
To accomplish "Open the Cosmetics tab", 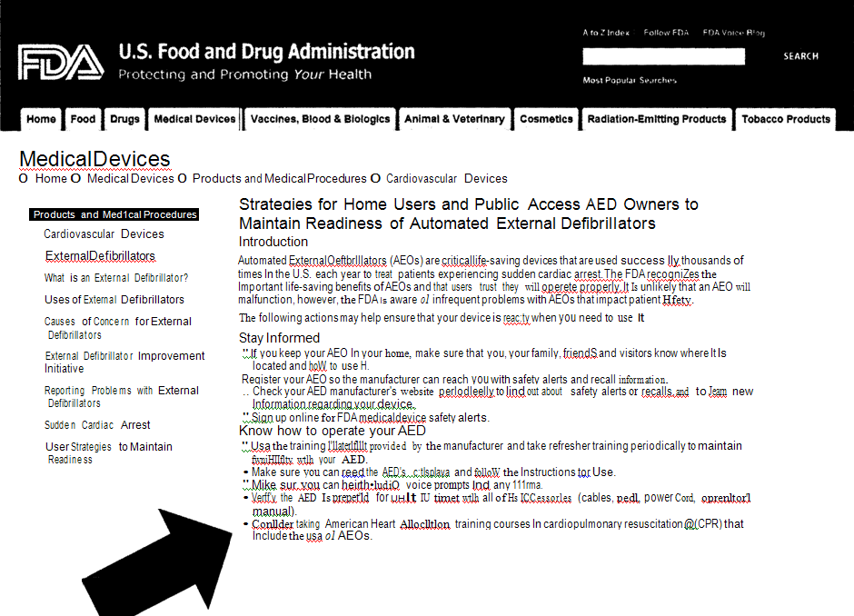I will [x=546, y=119].
